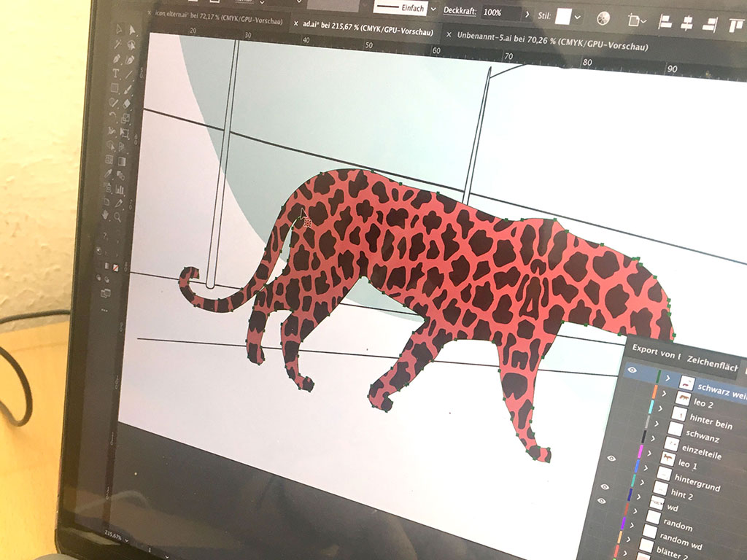
Task: Click the zoom level 215,67% field
Action: coord(112,536)
